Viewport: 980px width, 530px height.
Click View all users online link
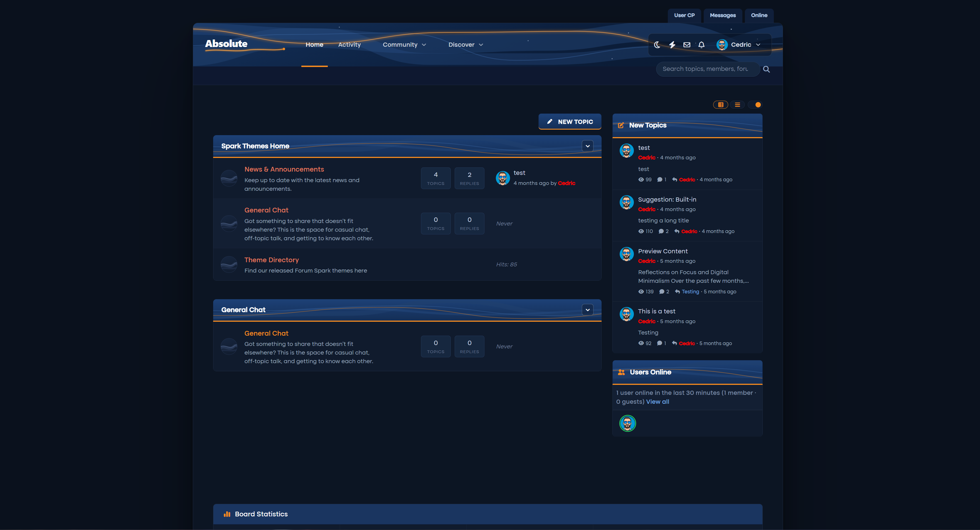point(658,402)
